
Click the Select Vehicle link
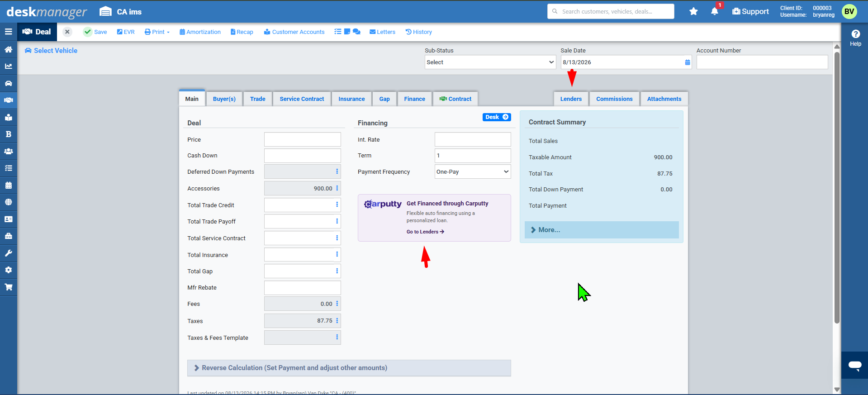point(51,51)
